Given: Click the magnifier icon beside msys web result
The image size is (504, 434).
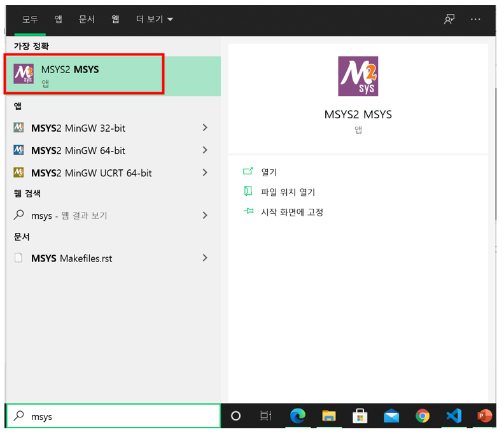Looking at the screenshot, I should pos(18,214).
